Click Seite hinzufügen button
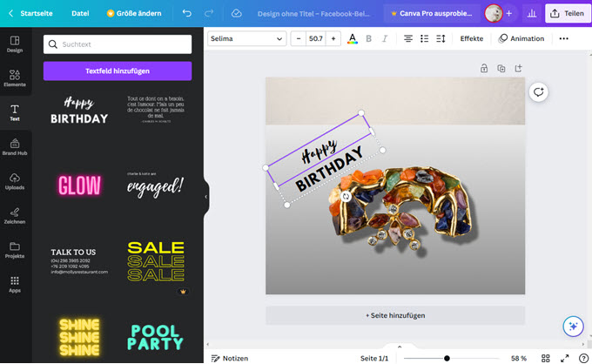Viewport: 592px width, 364px height. (395, 315)
